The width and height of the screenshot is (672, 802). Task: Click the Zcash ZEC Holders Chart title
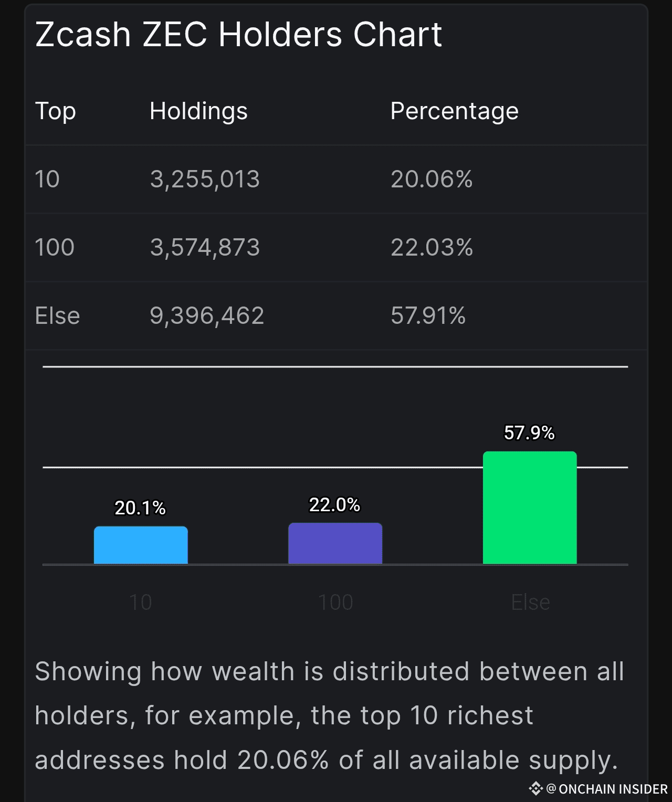click(x=238, y=35)
